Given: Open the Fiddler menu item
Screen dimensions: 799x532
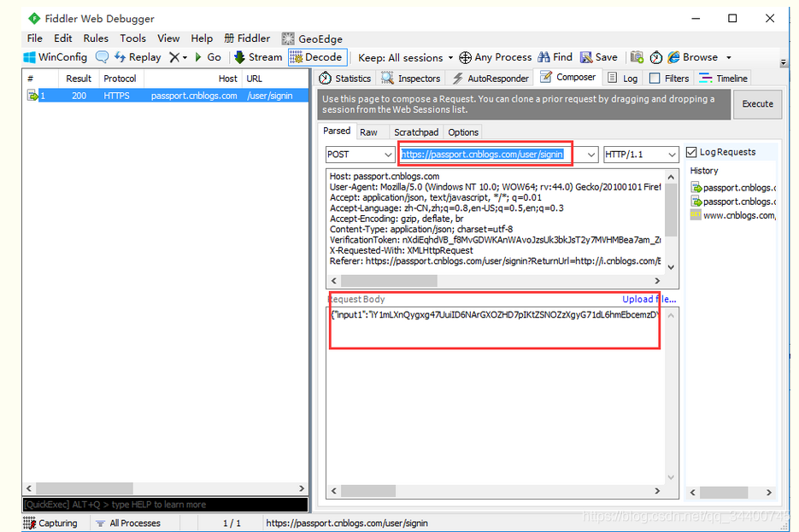Looking at the screenshot, I should [x=247, y=38].
